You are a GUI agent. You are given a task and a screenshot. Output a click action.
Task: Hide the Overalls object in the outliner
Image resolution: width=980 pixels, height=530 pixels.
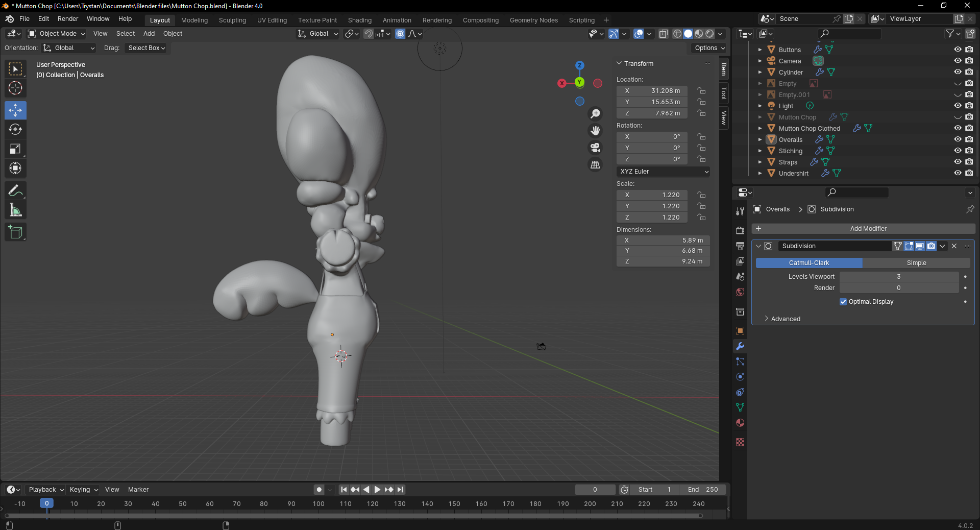tap(958, 139)
